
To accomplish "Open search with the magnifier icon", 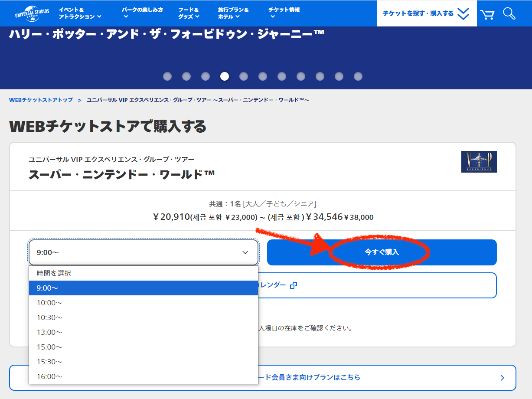I will click(x=509, y=13).
